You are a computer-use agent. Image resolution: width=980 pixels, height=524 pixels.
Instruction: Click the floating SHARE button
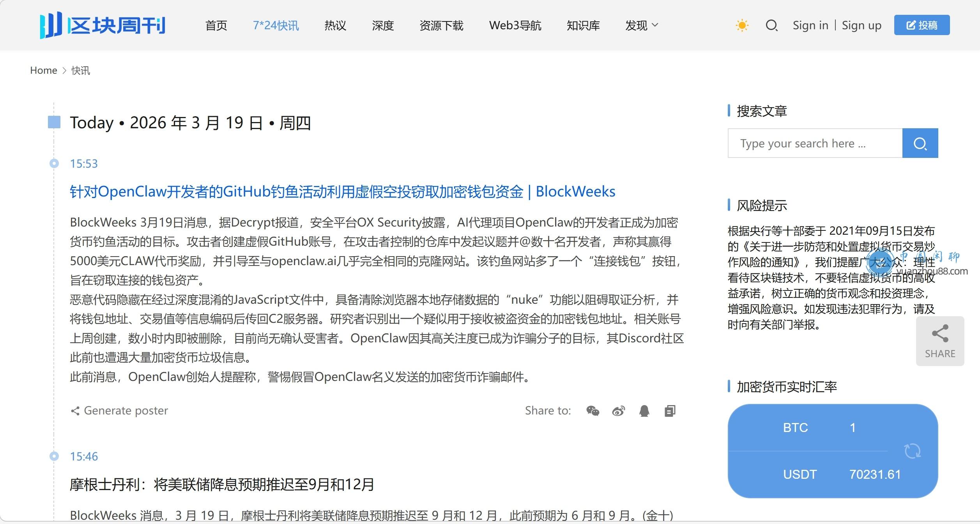(x=940, y=341)
